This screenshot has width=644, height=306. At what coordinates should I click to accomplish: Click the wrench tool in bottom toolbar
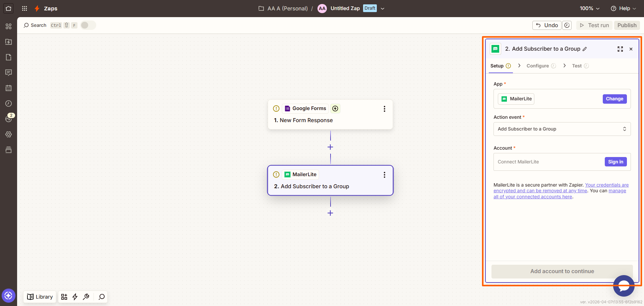(86, 297)
